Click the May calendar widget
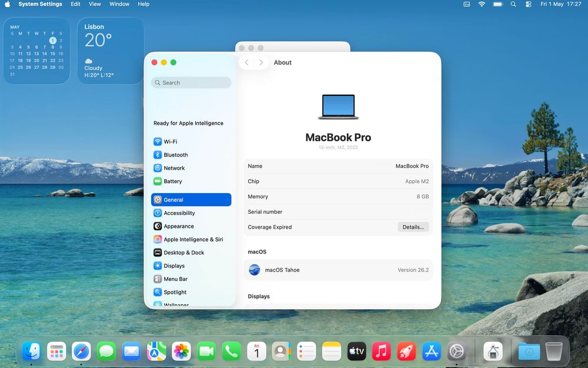 pyautogui.click(x=36, y=51)
